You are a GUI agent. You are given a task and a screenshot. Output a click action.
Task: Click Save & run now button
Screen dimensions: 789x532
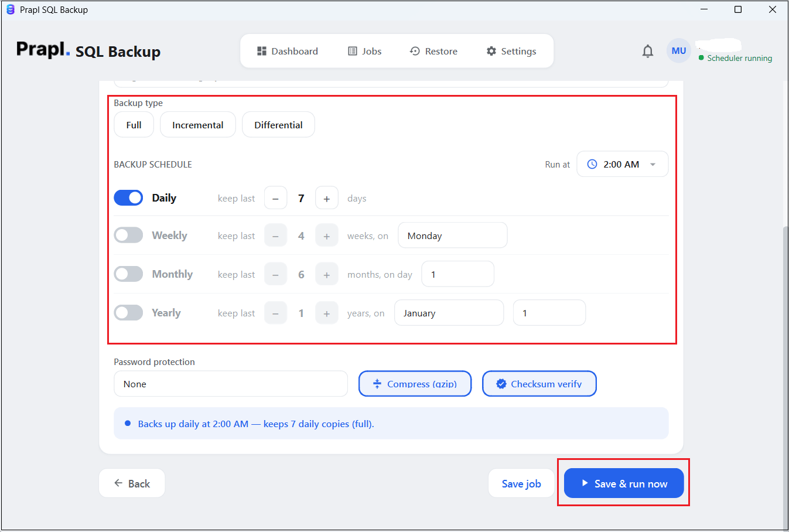pos(624,483)
